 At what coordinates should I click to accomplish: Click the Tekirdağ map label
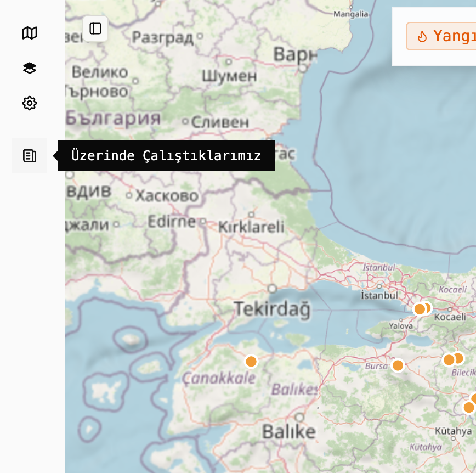[273, 309]
